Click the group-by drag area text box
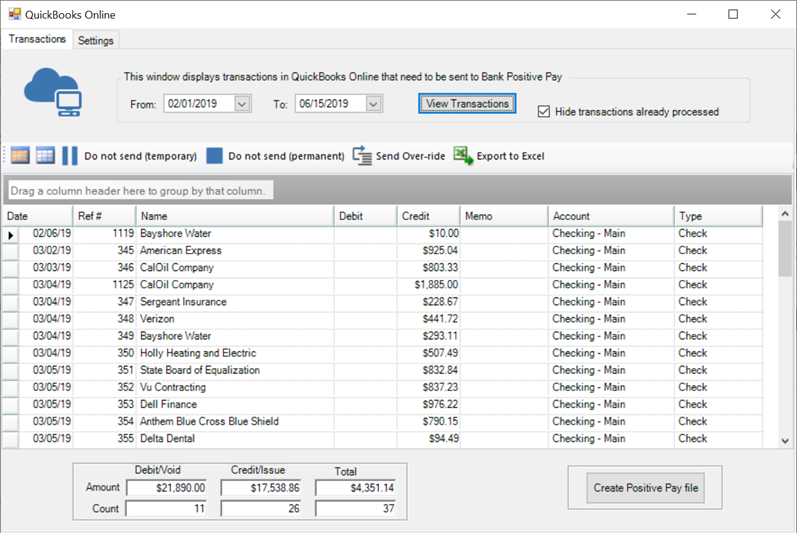797x533 pixels. (141, 191)
